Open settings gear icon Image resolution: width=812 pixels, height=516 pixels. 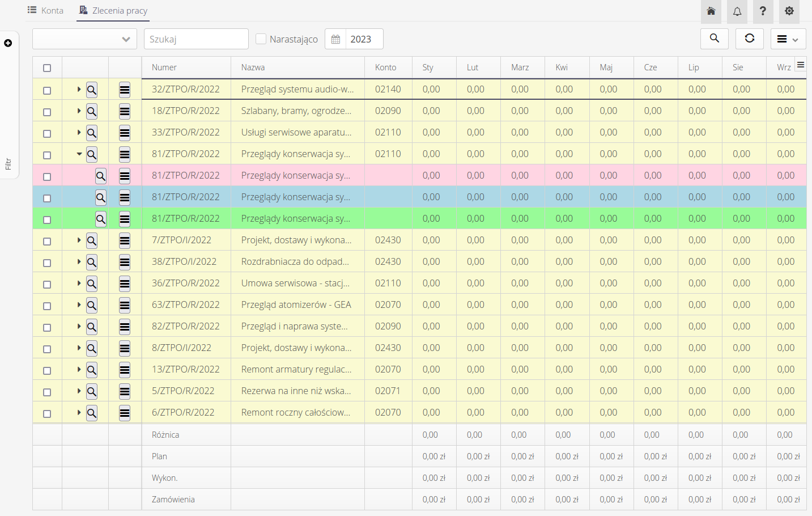click(x=789, y=11)
